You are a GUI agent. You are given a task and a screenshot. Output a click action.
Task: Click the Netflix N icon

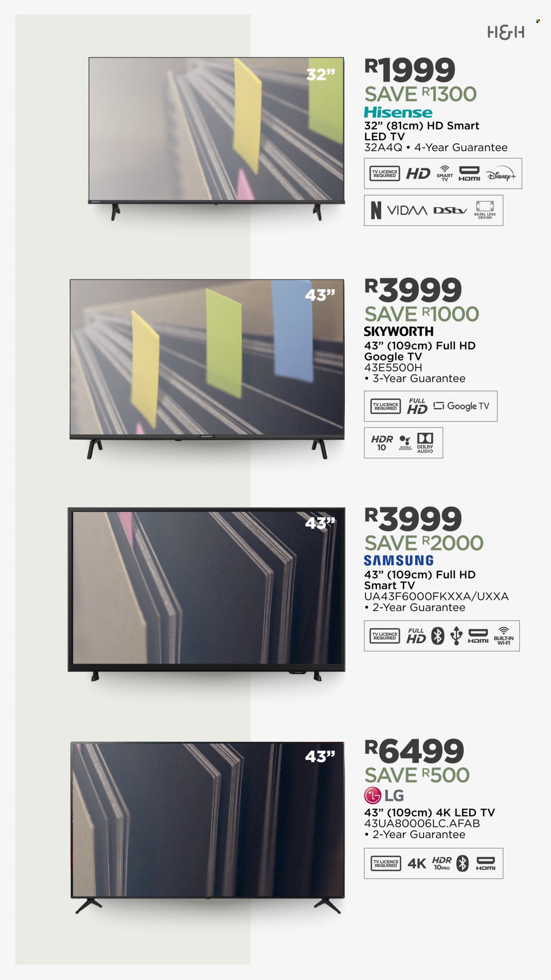pos(376,210)
